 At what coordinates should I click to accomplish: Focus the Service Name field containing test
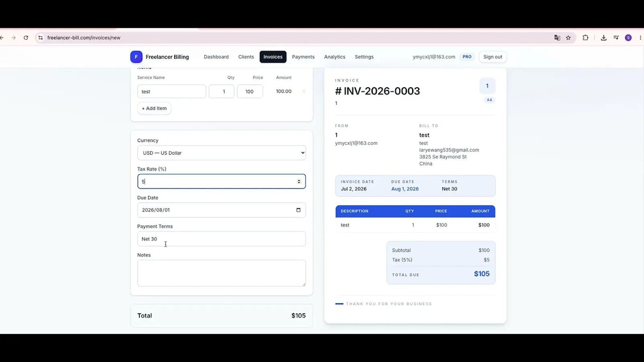(171, 92)
